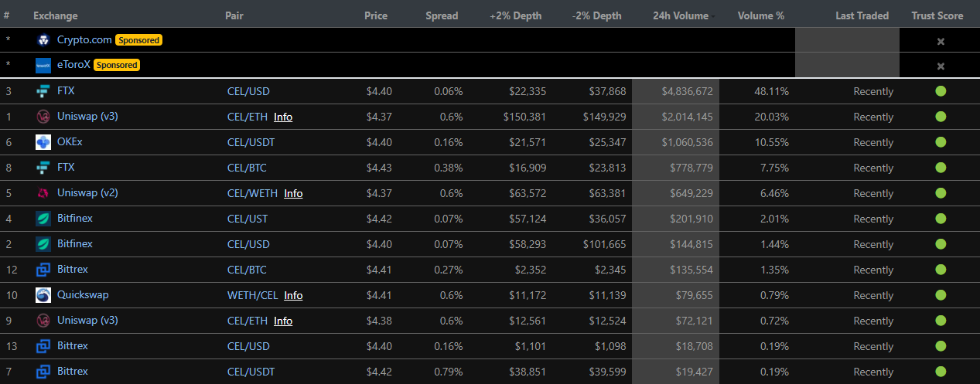The width and height of the screenshot is (980, 384).
Task: Click the Quickswap exchange logo icon
Action: [43, 295]
